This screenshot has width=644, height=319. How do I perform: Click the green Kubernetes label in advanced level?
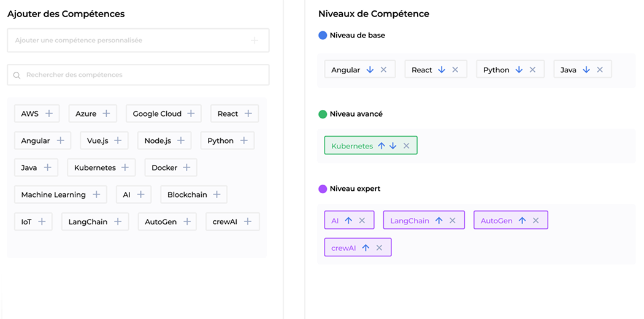point(353,146)
